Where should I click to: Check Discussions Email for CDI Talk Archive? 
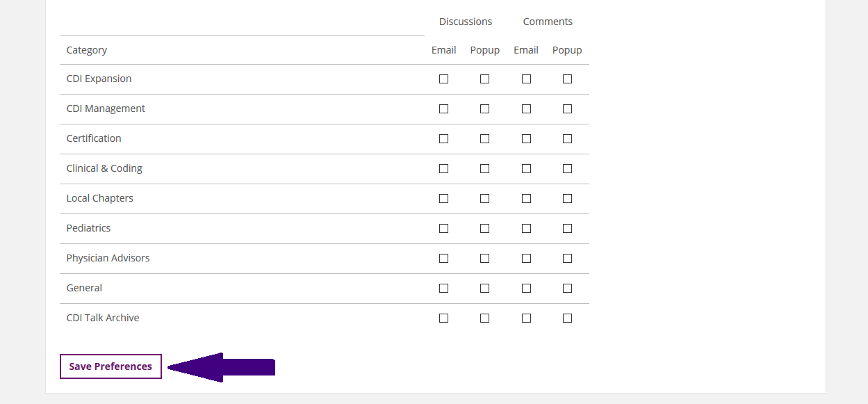[x=443, y=318]
